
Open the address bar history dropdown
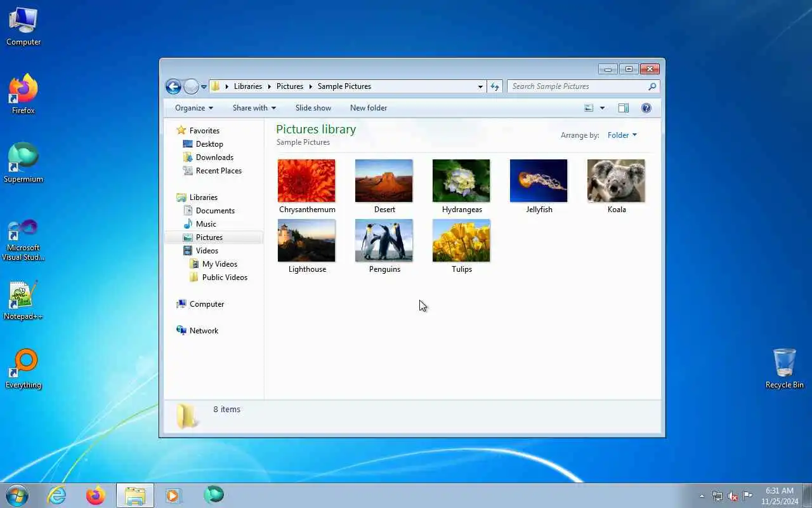(x=480, y=87)
